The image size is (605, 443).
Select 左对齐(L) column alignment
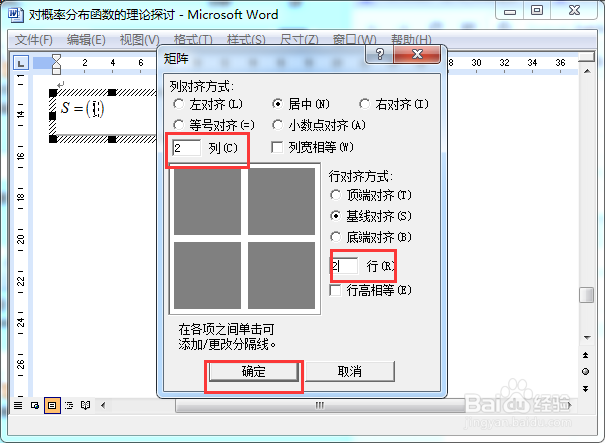(208, 104)
